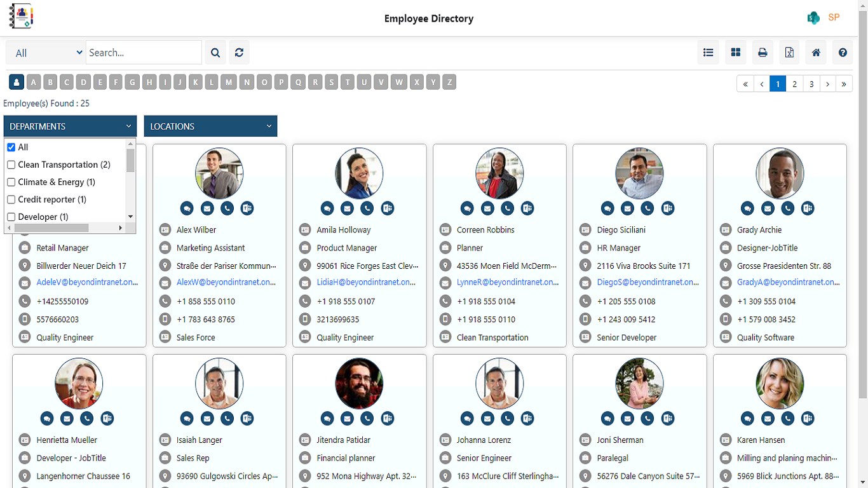Screen dimensions: 868x488
Task: Click the print icon
Action: 763,53
